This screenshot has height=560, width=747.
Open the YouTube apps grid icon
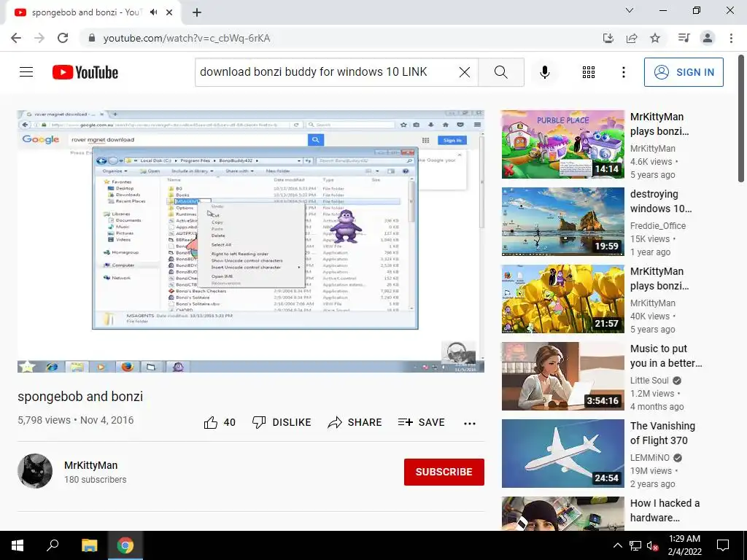pyautogui.click(x=589, y=72)
